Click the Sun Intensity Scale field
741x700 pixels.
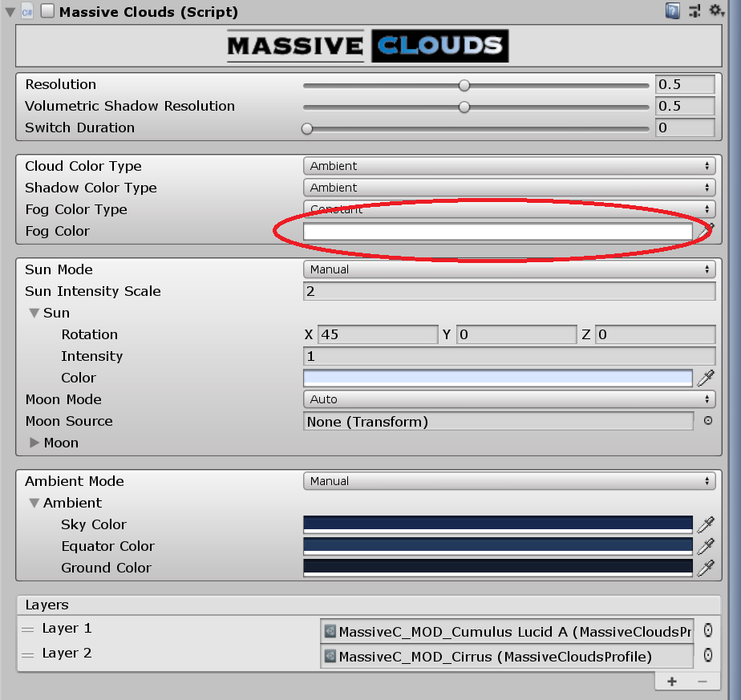[509, 291]
